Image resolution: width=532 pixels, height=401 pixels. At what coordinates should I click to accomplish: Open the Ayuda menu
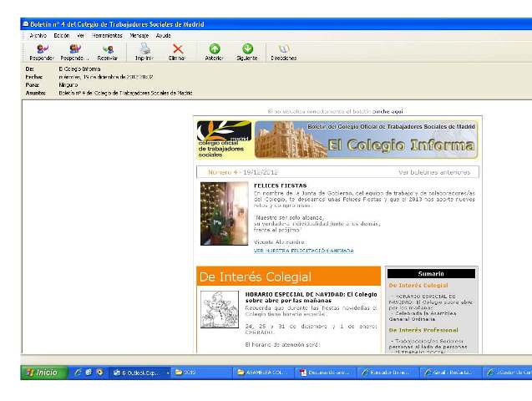pos(163,35)
